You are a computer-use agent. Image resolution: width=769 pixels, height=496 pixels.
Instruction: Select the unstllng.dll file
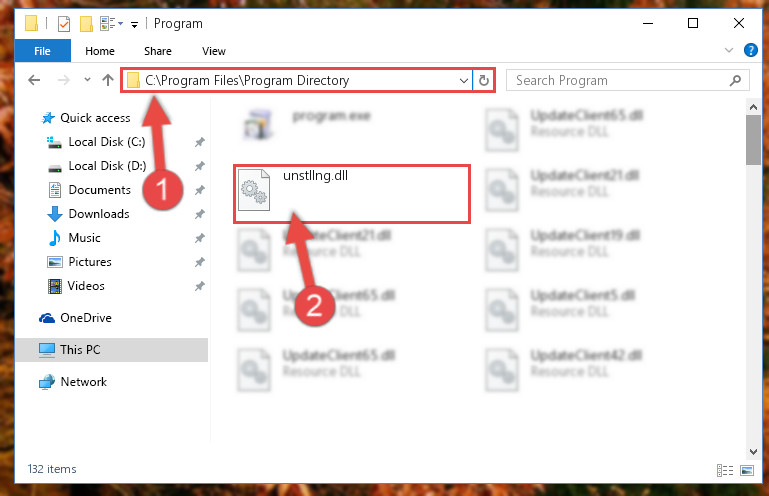[x=352, y=194]
